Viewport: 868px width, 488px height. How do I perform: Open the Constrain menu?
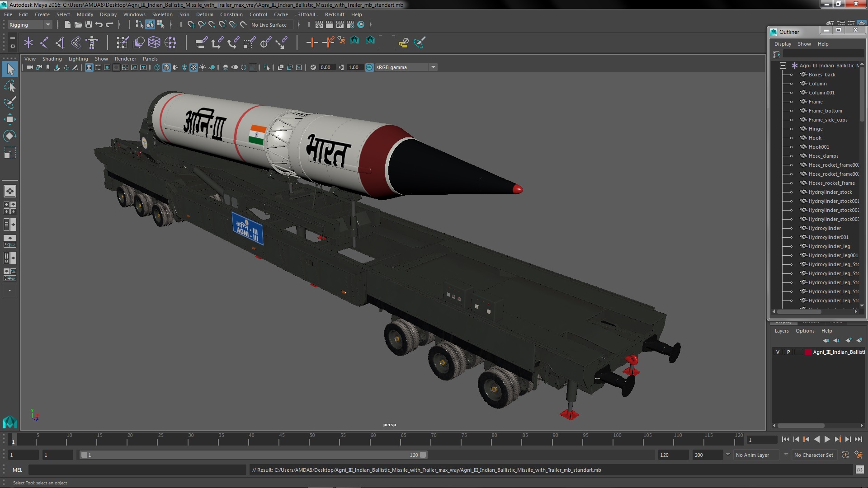tap(231, 14)
